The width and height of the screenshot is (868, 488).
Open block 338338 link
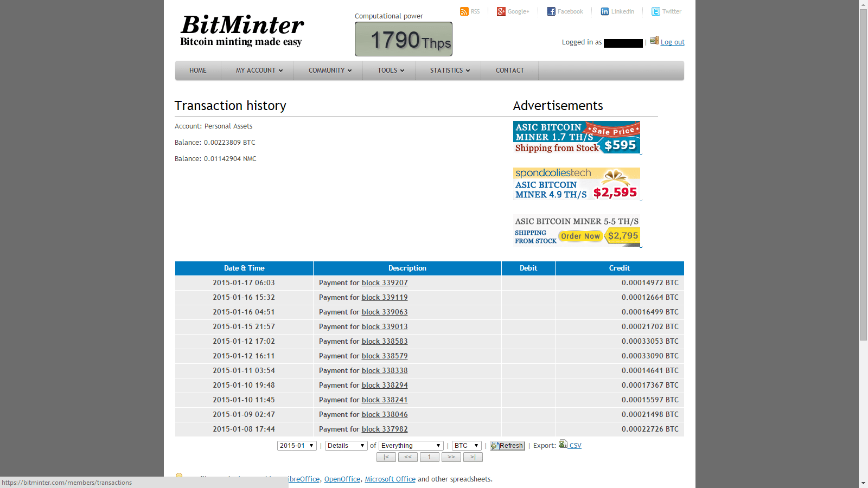pyautogui.click(x=385, y=371)
